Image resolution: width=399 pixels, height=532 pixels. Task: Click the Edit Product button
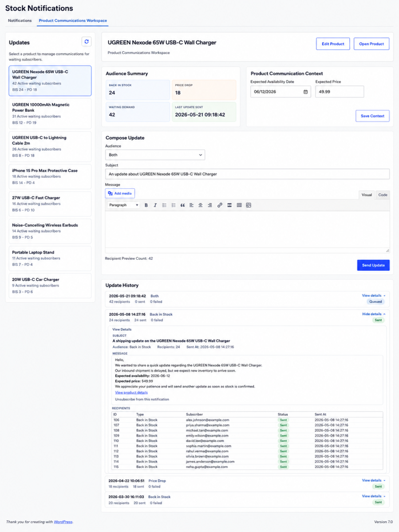click(333, 44)
